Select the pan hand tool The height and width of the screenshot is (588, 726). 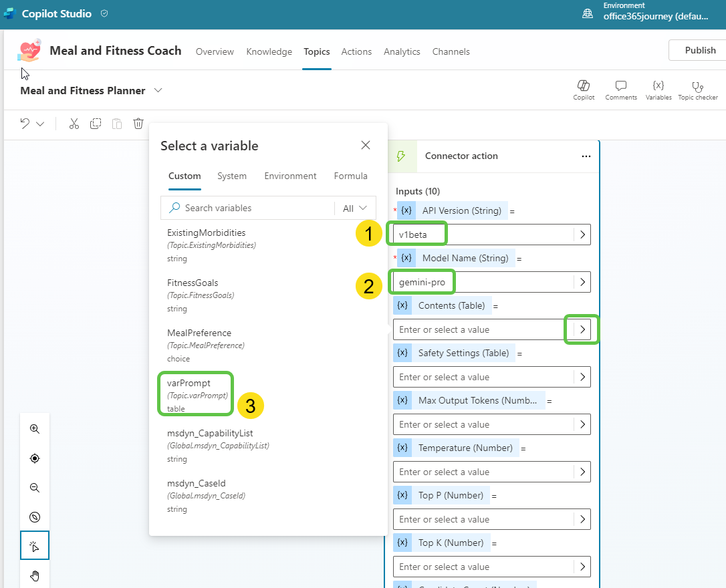[x=35, y=575]
